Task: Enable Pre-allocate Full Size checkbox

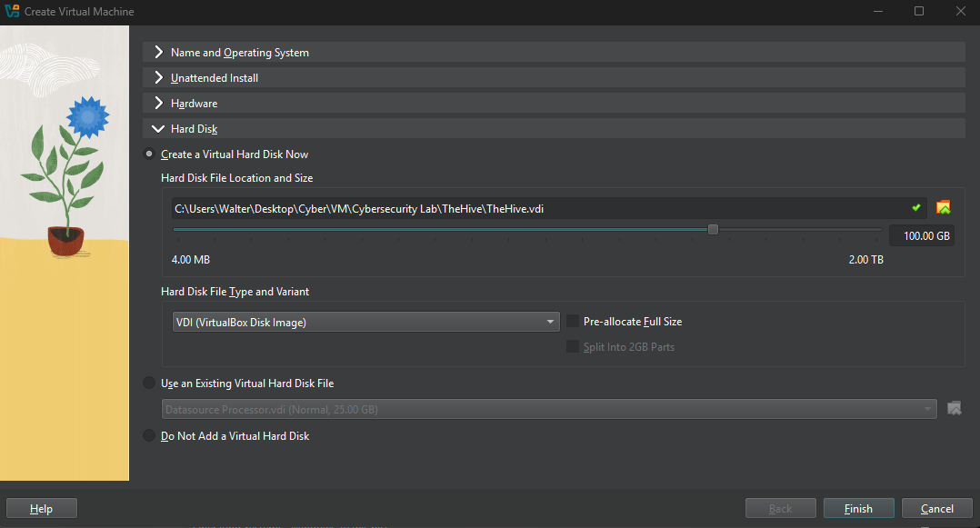Action: pos(573,322)
